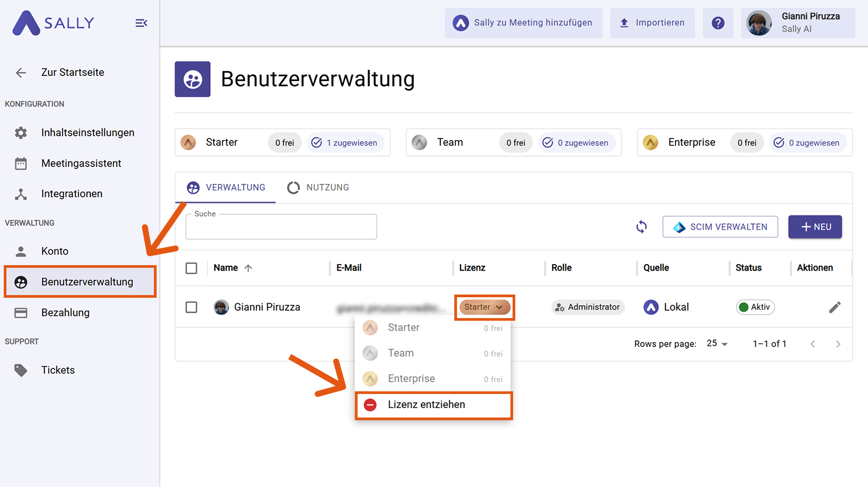868x487 pixels.
Task: Open the edit pencil icon for Gianni Piruzza
Action: coord(835,307)
